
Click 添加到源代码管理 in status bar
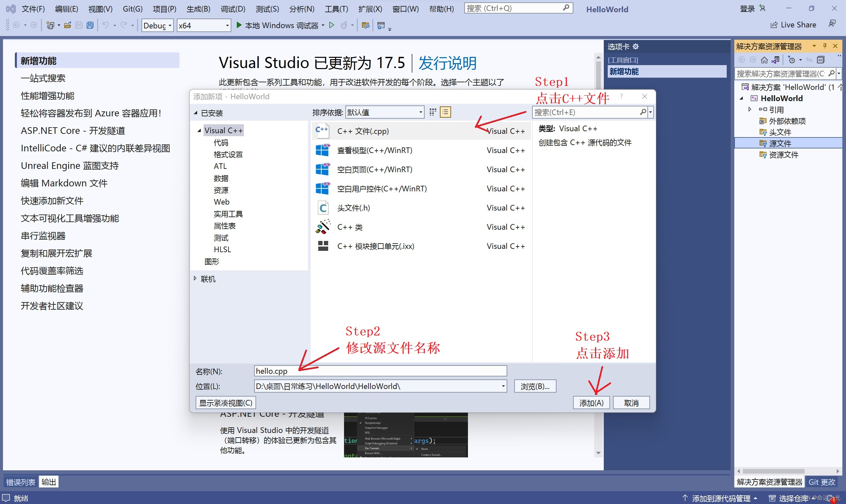pos(720,498)
